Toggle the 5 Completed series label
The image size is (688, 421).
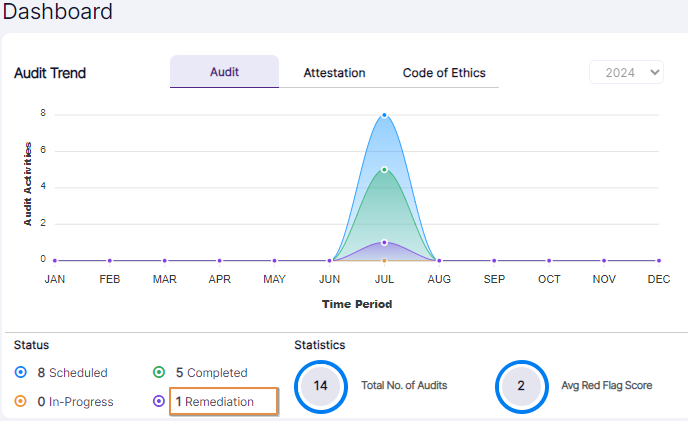pos(210,373)
